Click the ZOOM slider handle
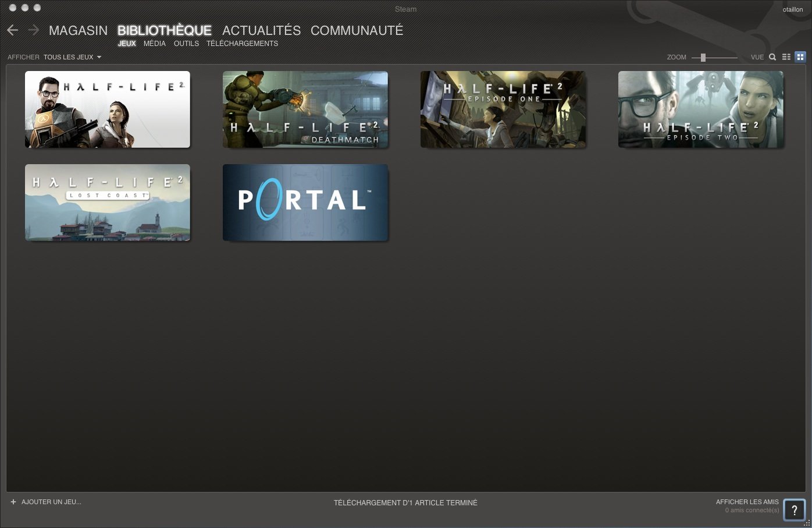The height and width of the screenshot is (528, 812). pos(703,57)
